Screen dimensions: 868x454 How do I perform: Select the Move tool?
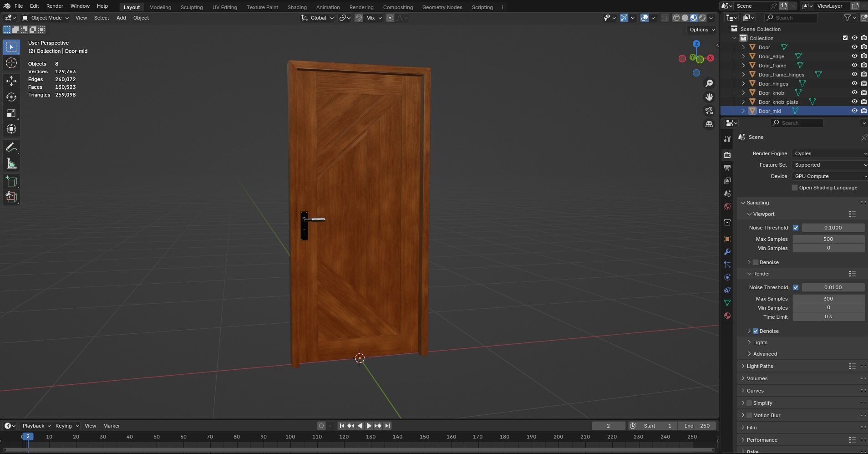pos(11,82)
